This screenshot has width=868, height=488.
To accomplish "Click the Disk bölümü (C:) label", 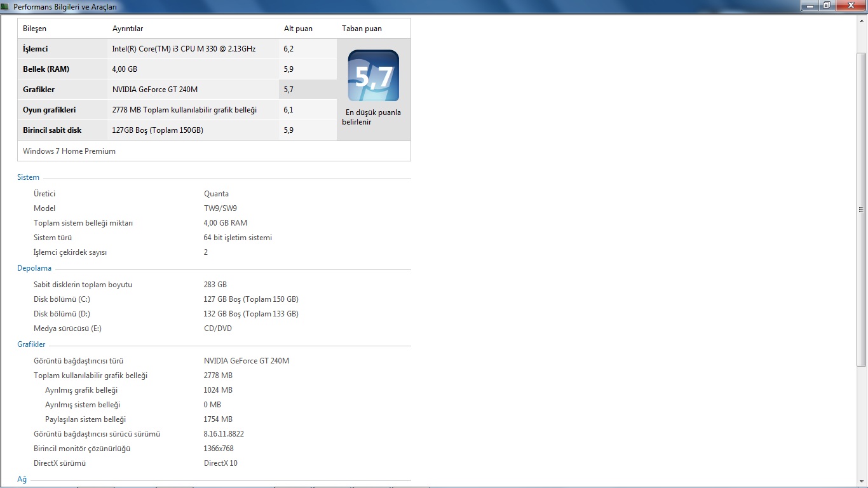I will tap(62, 299).
